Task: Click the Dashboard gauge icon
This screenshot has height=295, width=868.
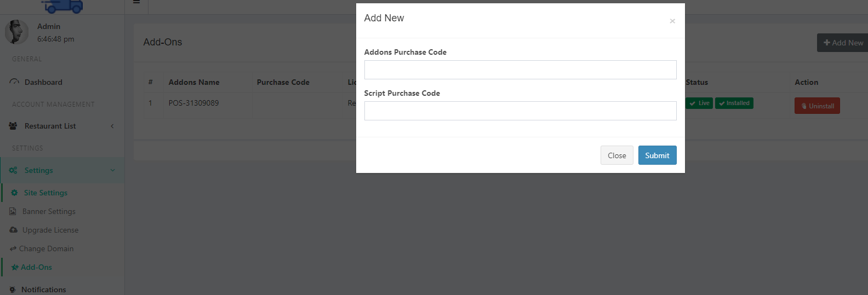Action: (14, 82)
